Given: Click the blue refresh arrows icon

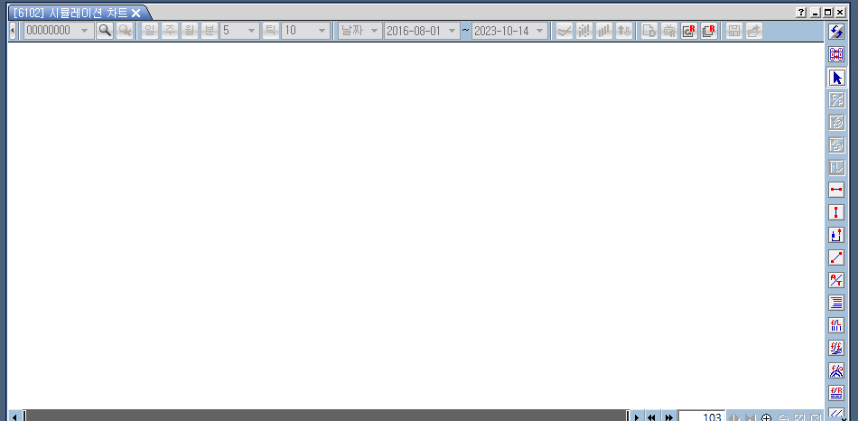Looking at the screenshot, I should [x=836, y=32].
